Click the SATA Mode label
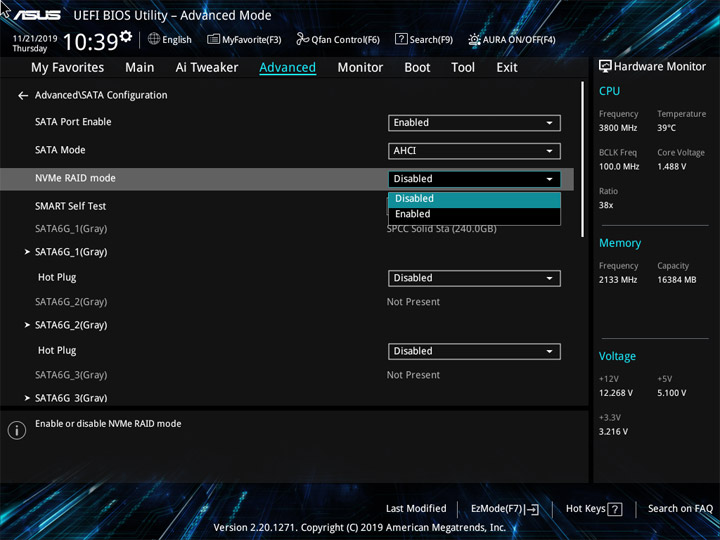 60,150
